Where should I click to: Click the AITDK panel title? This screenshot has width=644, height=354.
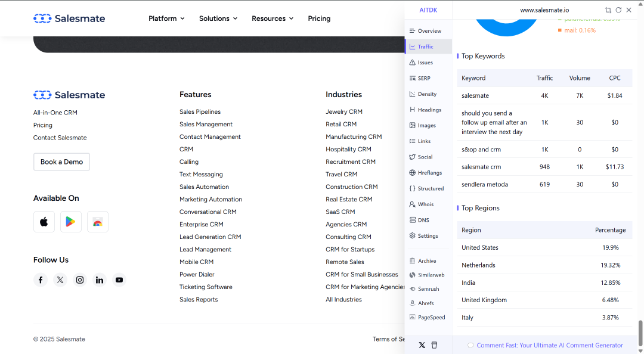point(428,10)
